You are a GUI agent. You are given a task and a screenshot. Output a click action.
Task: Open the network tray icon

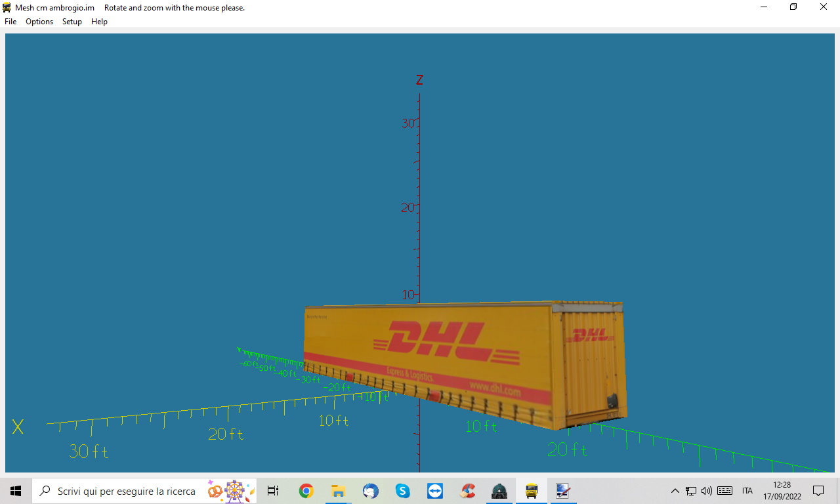point(691,491)
